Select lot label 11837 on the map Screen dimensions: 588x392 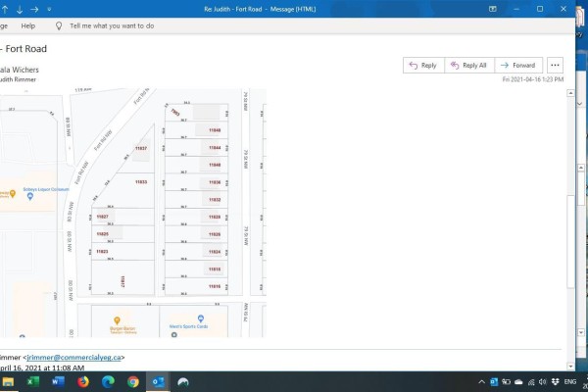coord(141,148)
